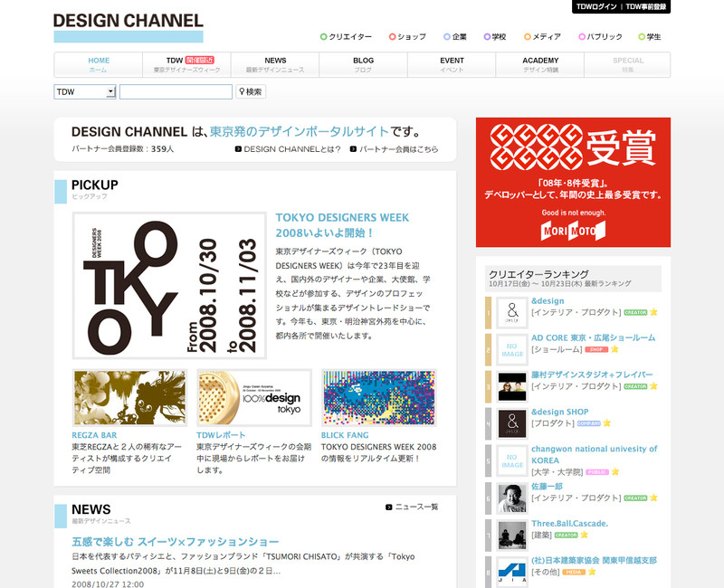Switch to the ACADEMY tab
The height and width of the screenshot is (588, 724).
[x=540, y=64]
